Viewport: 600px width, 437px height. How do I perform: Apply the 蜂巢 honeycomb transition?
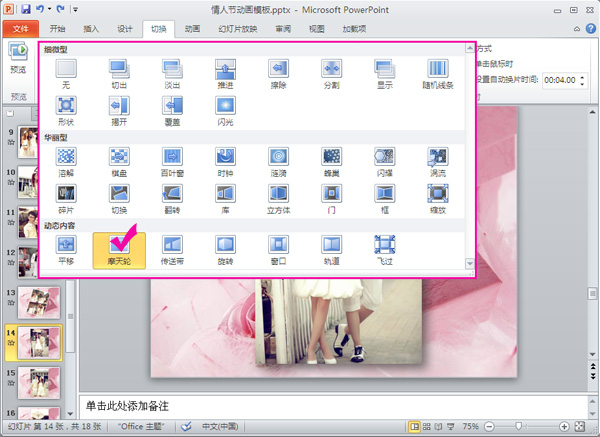(331, 162)
